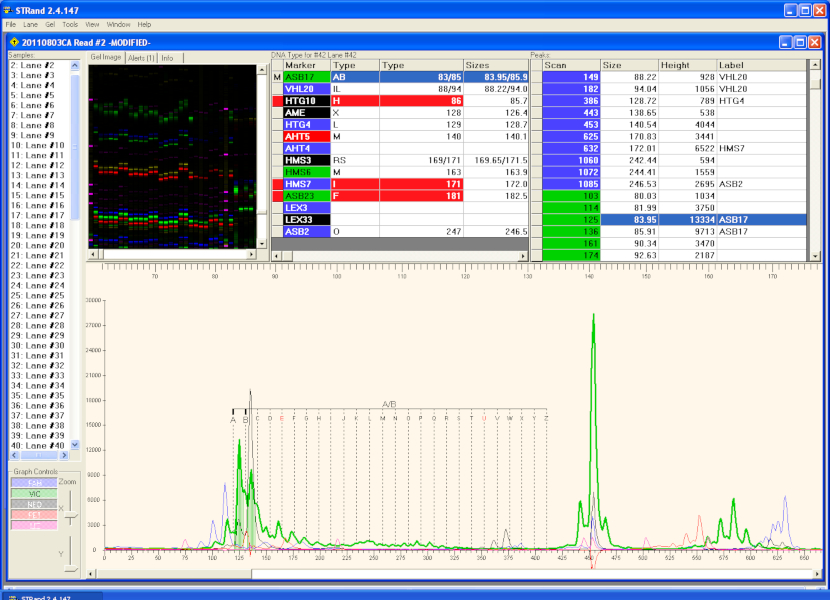Toggle the PET dye channel button

[35, 515]
